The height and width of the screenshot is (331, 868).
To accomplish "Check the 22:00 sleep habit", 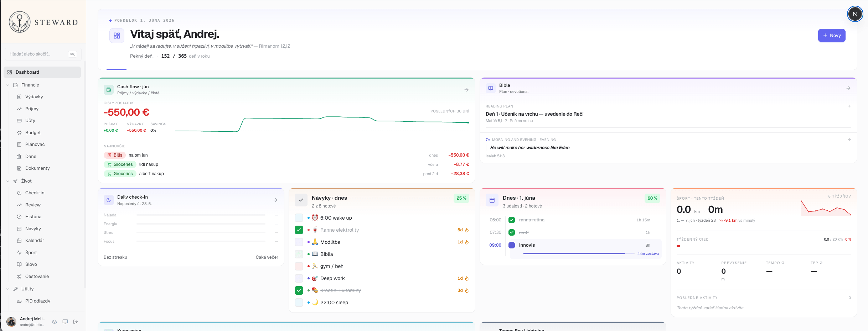I will coord(299,303).
